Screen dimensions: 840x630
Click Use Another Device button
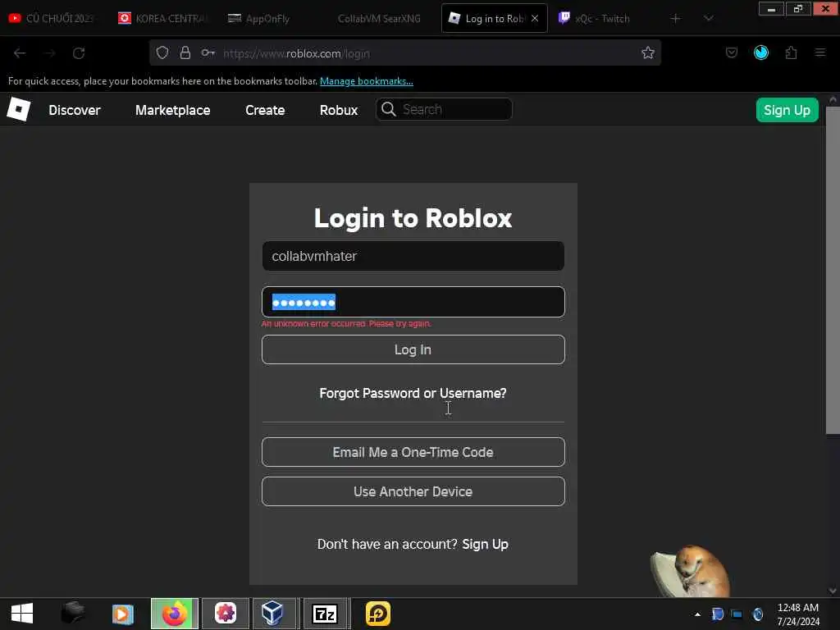click(413, 492)
